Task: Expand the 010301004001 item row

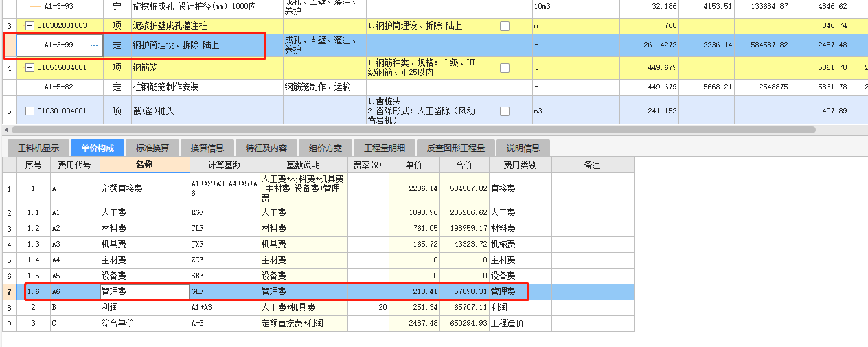Action: (30, 111)
